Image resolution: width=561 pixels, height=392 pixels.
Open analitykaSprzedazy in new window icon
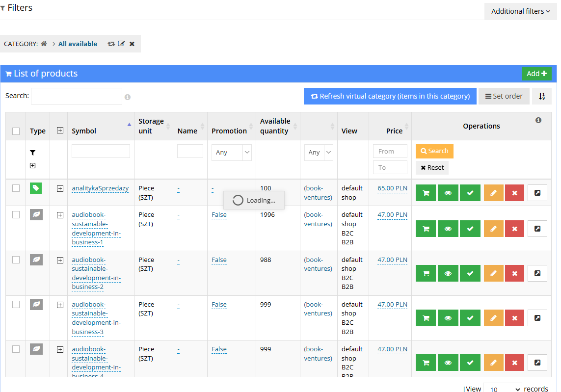[x=537, y=193]
